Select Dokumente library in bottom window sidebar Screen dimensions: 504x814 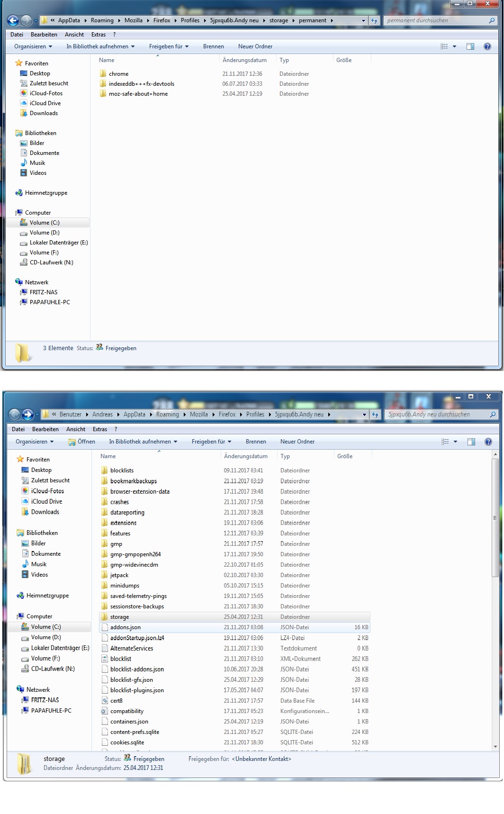click(46, 554)
